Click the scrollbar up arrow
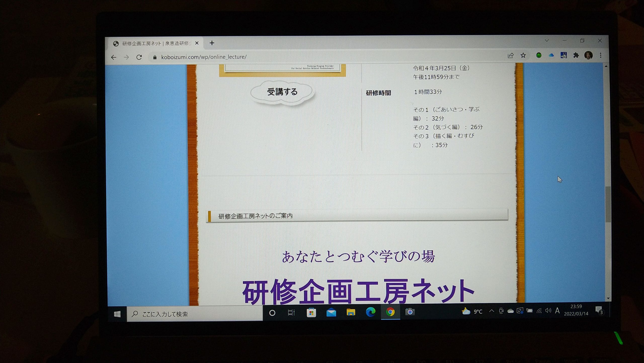This screenshot has width=644, height=363. [x=606, y=66]
